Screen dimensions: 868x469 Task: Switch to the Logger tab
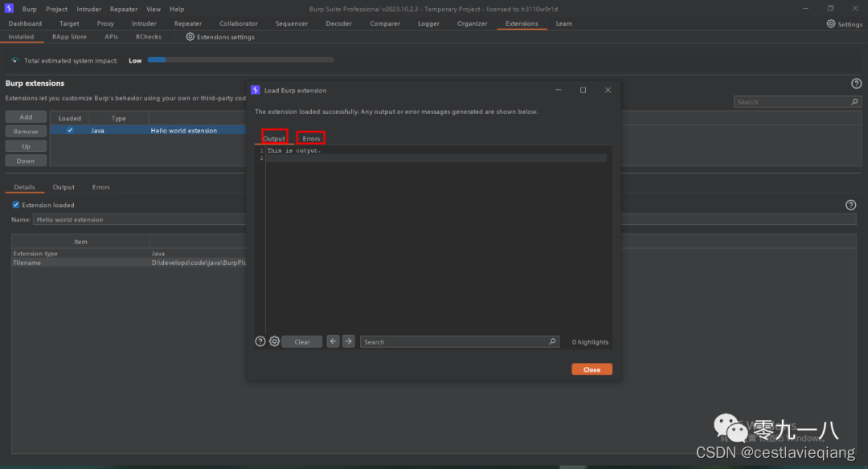pos(428,24)
